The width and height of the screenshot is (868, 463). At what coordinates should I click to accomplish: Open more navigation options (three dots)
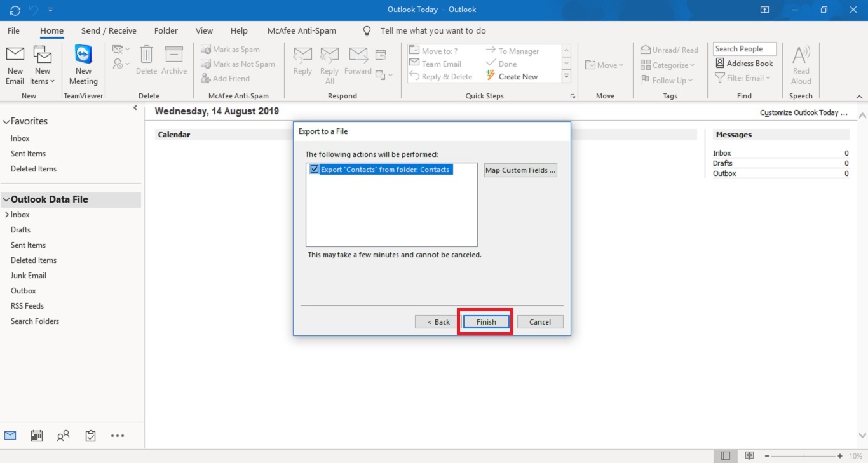coord(118,436)
